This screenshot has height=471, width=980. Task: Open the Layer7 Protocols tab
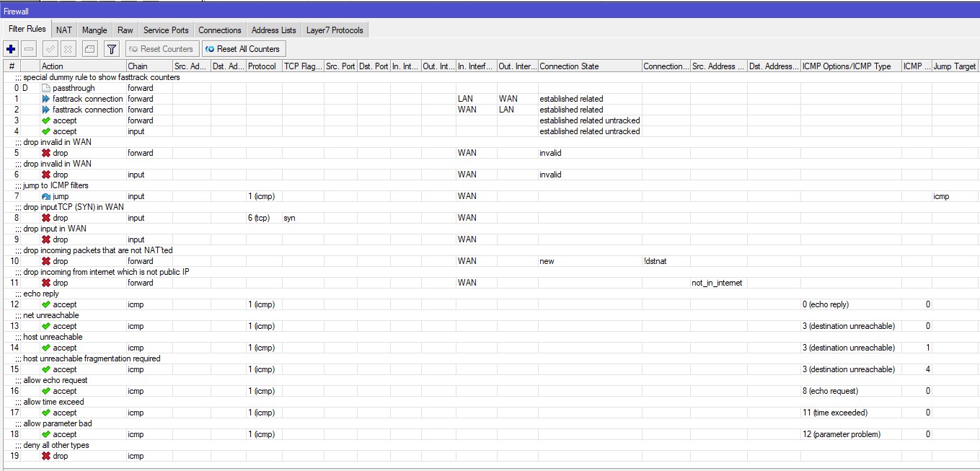[335, 30]
